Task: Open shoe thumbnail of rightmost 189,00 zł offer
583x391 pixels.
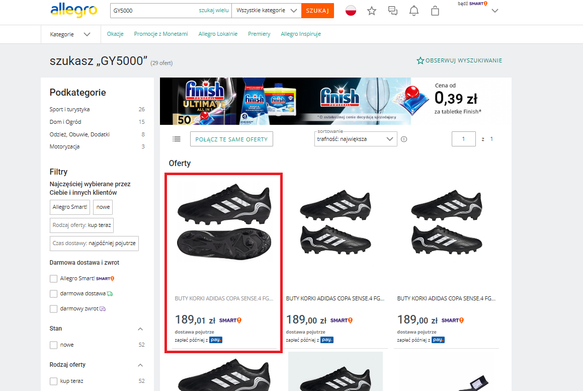Action: [446, 222]
